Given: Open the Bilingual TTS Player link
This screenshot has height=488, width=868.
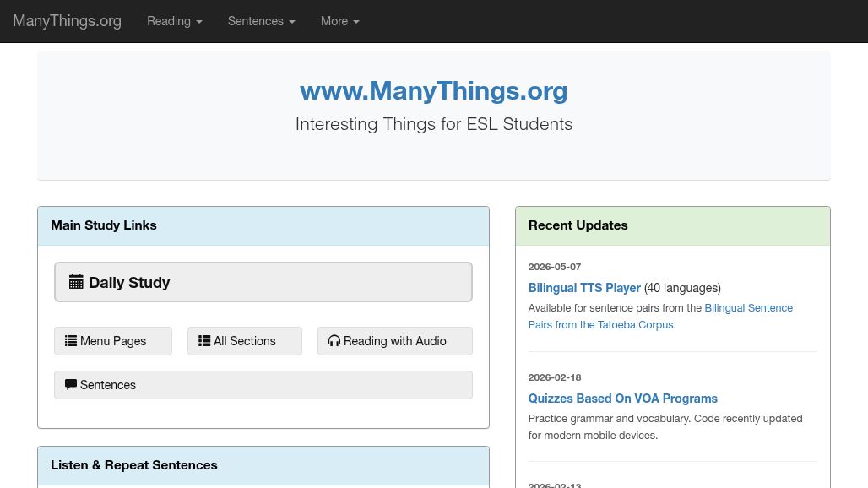Looking at the screenshot, I should (584, 288).
